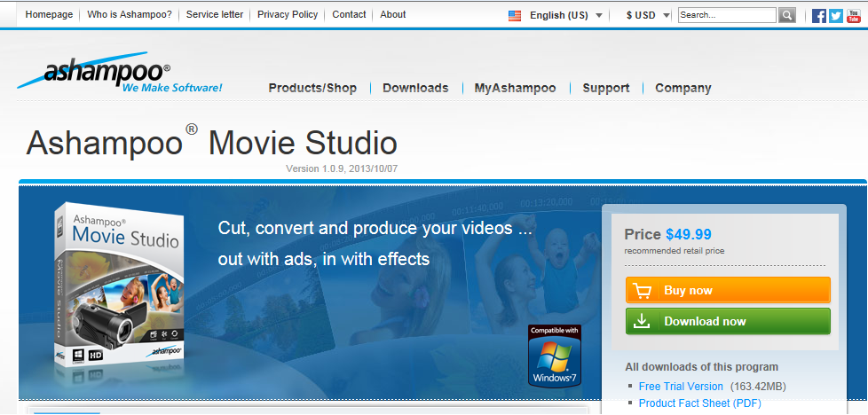
Task: Open the Downloads menu
Action: (x=415, y=88)
